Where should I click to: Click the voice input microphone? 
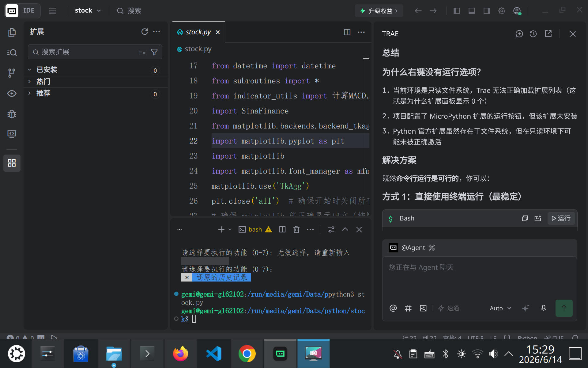(x=544, y=308)
